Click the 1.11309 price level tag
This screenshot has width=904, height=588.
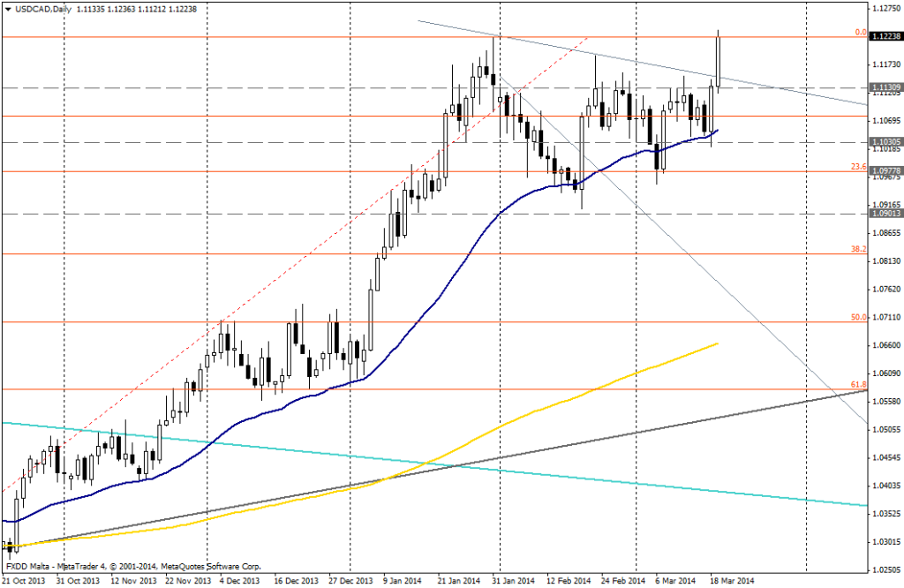[885, 87]
